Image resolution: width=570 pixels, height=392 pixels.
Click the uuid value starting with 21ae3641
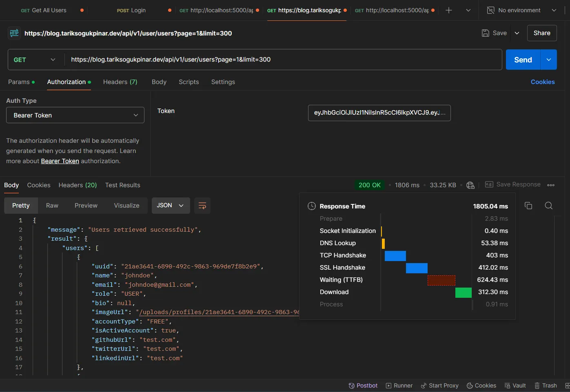point(191,266)
